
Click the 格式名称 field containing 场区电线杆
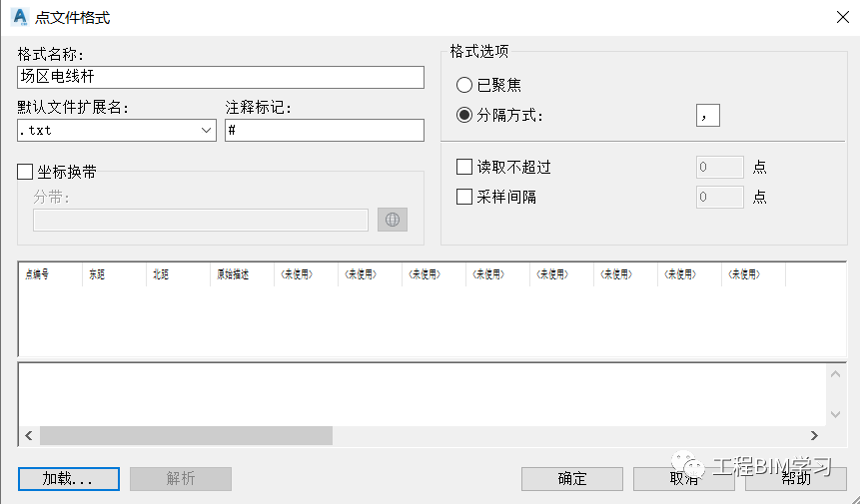[x=221, y=77]
